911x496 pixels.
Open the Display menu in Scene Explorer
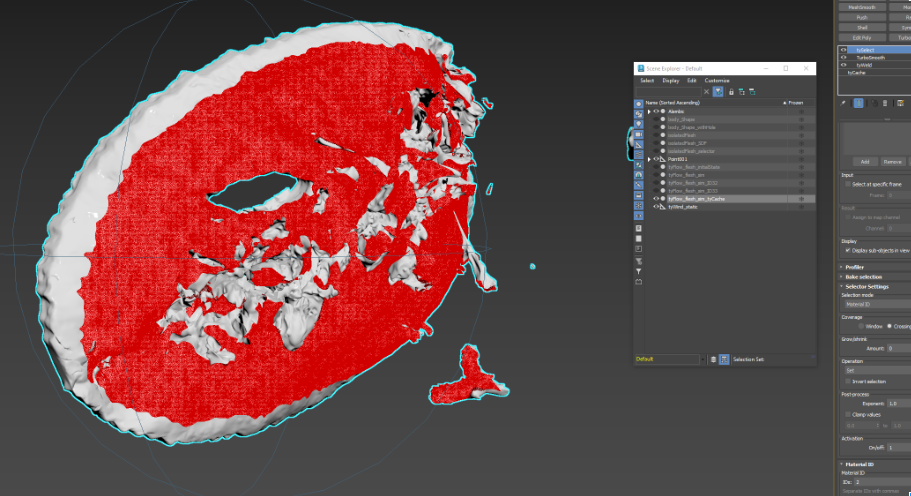pos(670,80)
